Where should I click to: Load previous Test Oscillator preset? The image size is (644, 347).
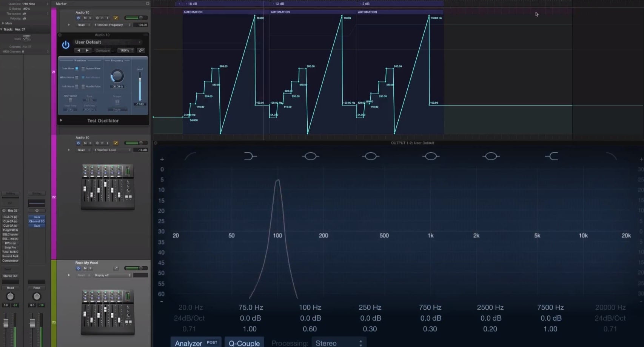(x=79, y=50)
